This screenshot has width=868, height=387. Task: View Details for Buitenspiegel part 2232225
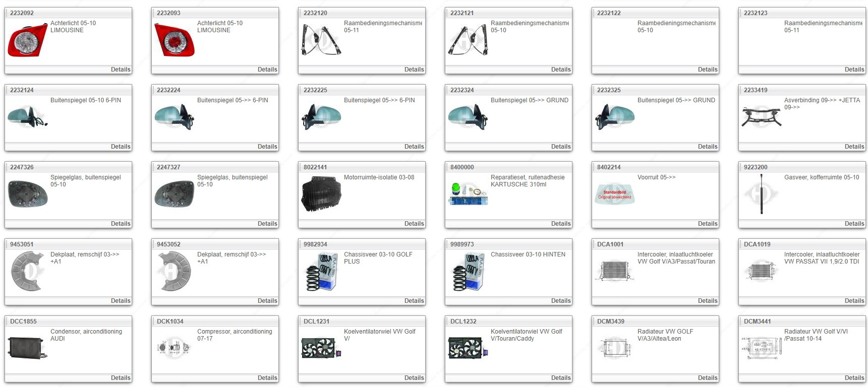414,147
